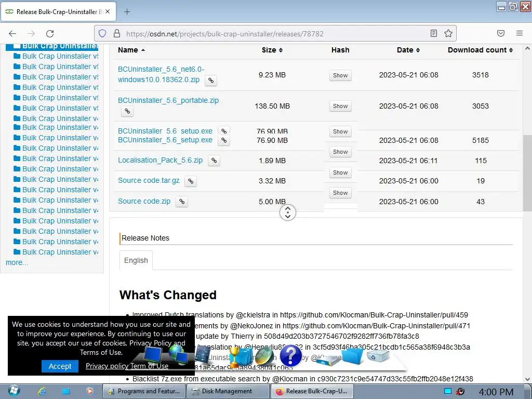Screen dimensions: 532x399
Task: Open the github pull/459 link
Action: pyautogui.click(x=374, y=315)
